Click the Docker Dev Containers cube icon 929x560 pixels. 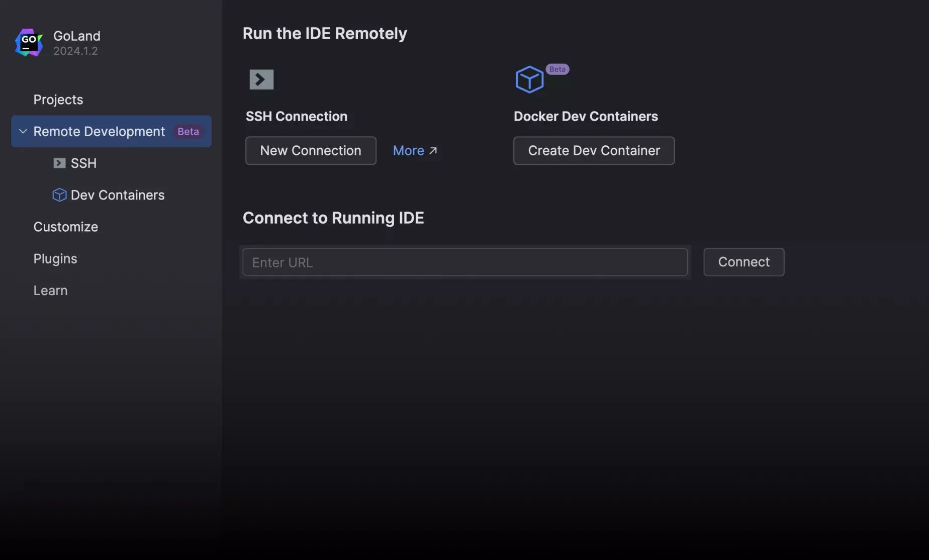pyautogui.click(x=529, y=79)
